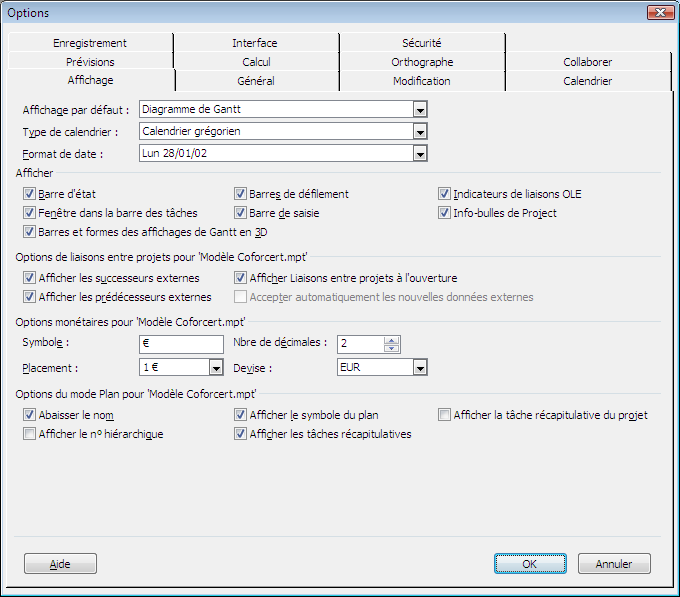Select the Orthographe tab
The image size is (680, 597).
421,62
